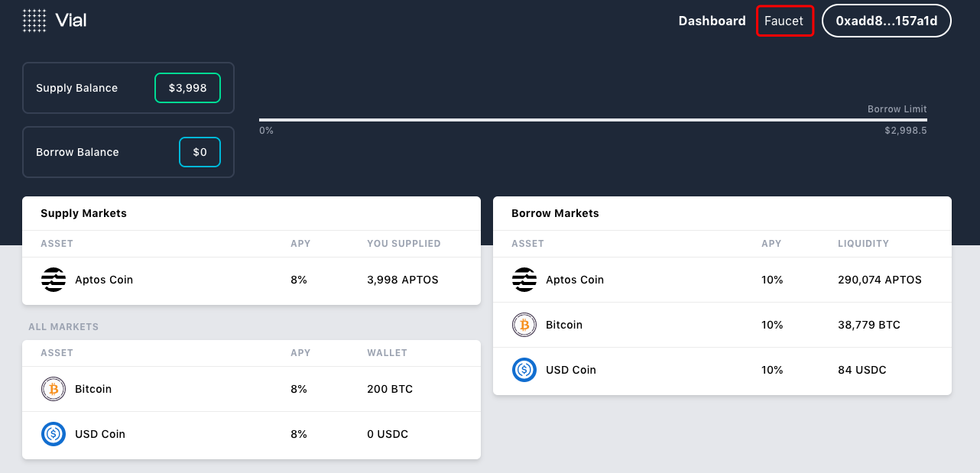980x473 pixels.
Task: Select the 3,998 APTOS supplied amount
Action: pos(403,280)
